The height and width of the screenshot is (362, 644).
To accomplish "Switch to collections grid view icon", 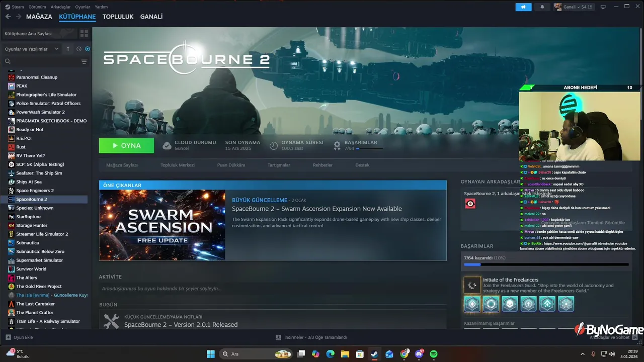I will coord(84,34).
